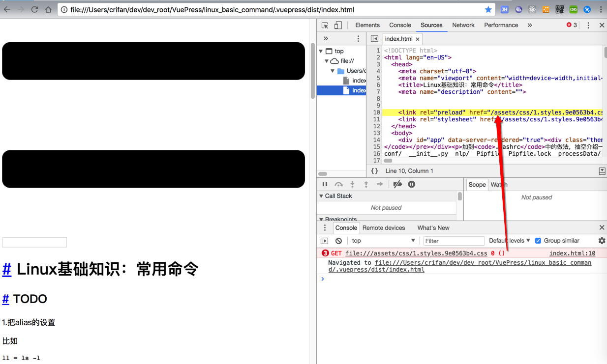
Task: Open the JH browser extension
Action: pyautogui.click(x=505, y=9)
